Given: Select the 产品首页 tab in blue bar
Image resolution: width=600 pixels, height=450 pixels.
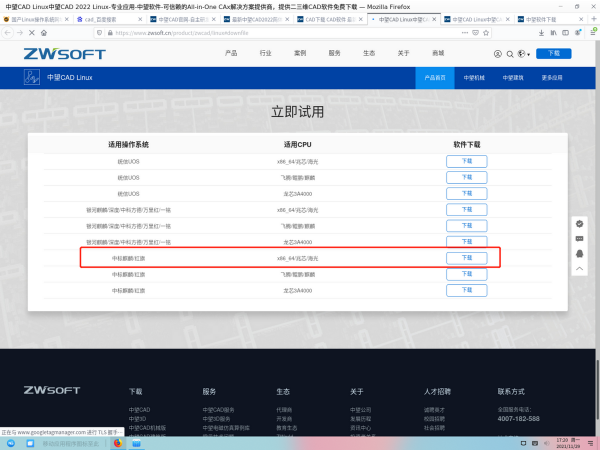Looking at the screenshot, I should point(435,78).
